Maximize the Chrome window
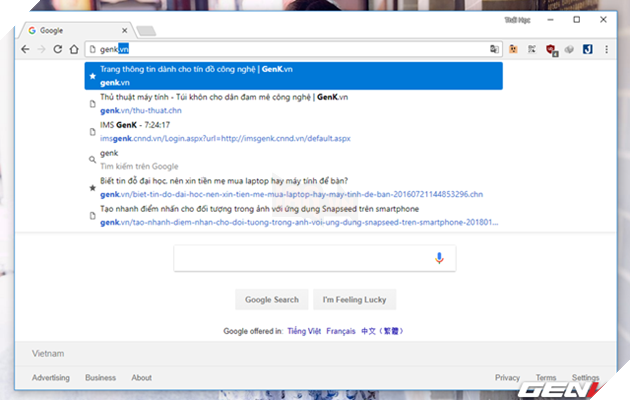630x400 pixels. (577, 20)
